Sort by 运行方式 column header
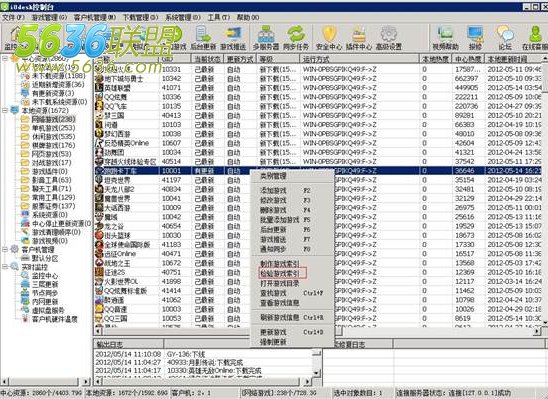Image resolution: width=548 pixels, height=399 pixels. [x=359, y=59]
